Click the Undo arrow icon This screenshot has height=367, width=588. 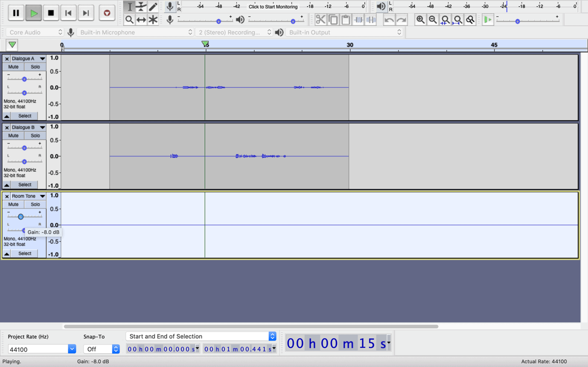[389, 20]
